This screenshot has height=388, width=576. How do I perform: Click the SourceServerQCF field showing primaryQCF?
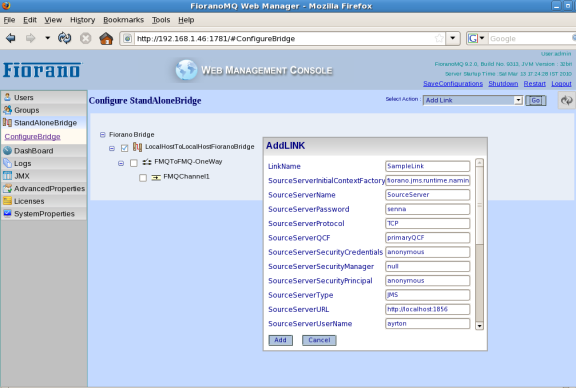coord(428,238)
